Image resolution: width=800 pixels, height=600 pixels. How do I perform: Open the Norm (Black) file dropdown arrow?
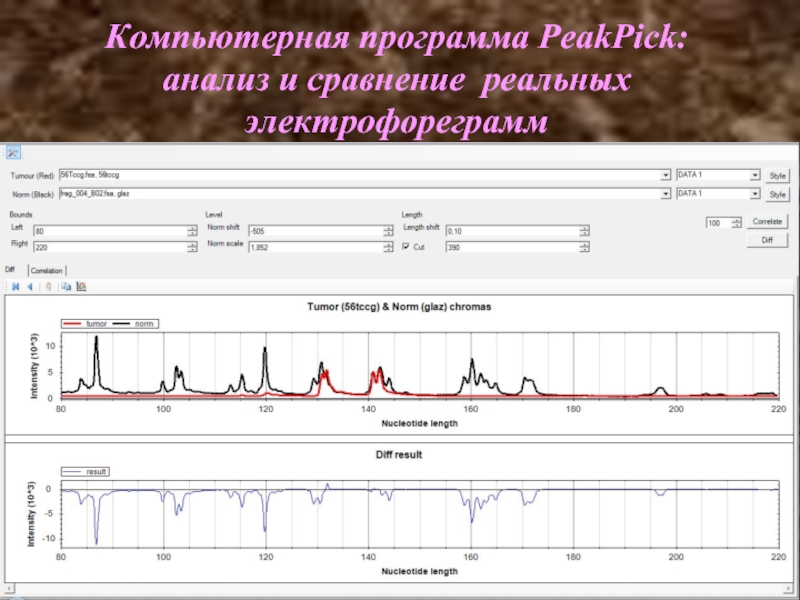[x=665, y=194]
